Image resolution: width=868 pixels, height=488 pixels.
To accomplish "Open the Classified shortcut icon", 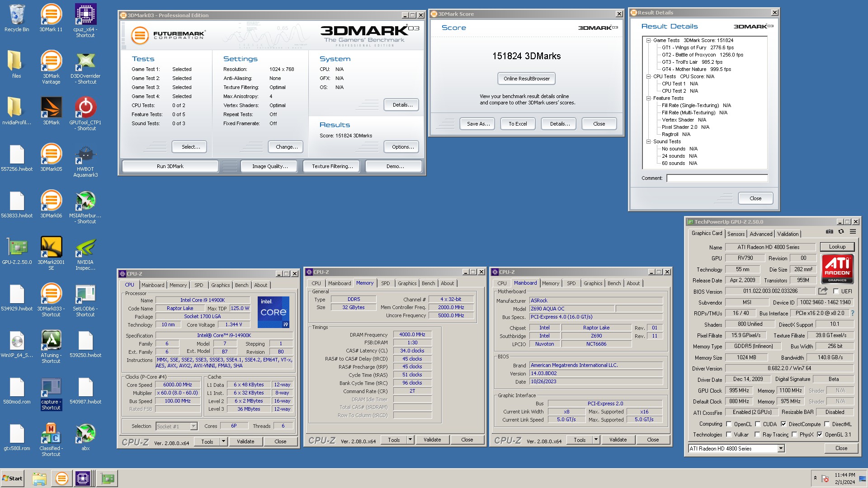I will tap(51, 440).
